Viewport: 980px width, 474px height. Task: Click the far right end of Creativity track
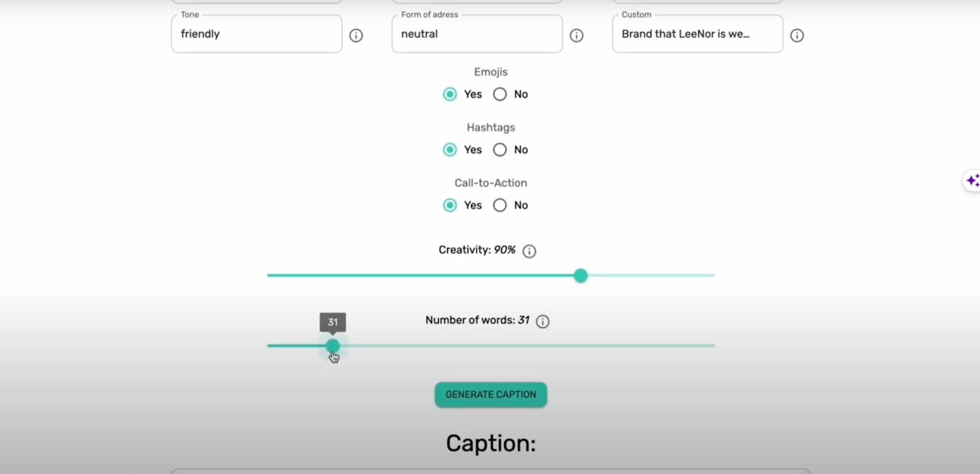pyautogui.click(x=713, y=276)
